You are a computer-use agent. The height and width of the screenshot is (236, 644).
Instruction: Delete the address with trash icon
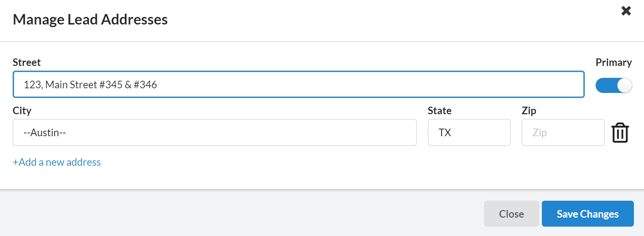click(x=620, y=133)
